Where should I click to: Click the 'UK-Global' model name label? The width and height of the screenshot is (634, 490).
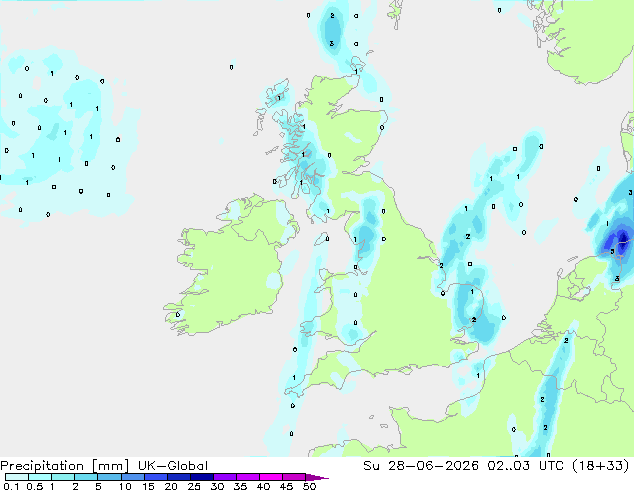(x=173, y=466)
